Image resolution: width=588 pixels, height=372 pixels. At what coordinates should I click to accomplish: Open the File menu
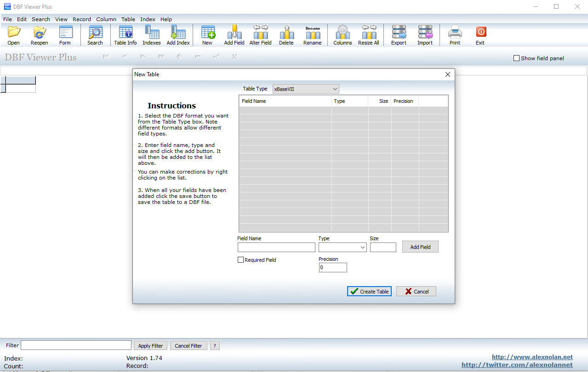click(7, 19)
